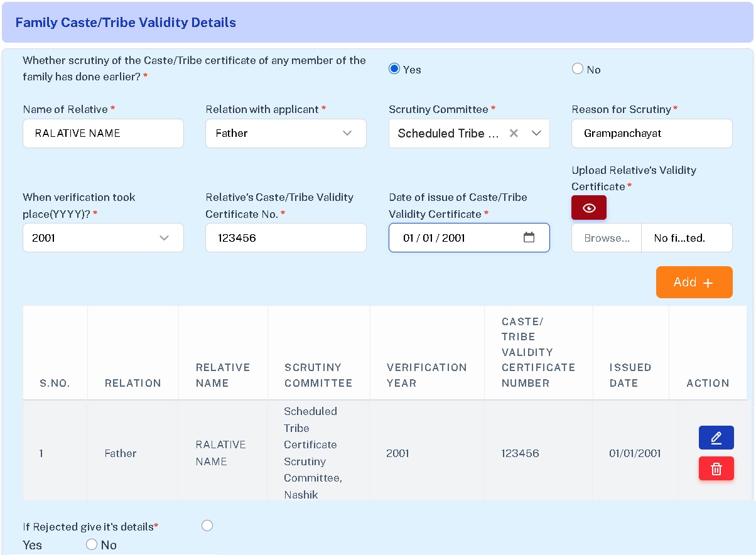This screenshot has height=555, width=756.
Task: Open the verification year dropdown showing 2001
Action: (x=103, y=238)
